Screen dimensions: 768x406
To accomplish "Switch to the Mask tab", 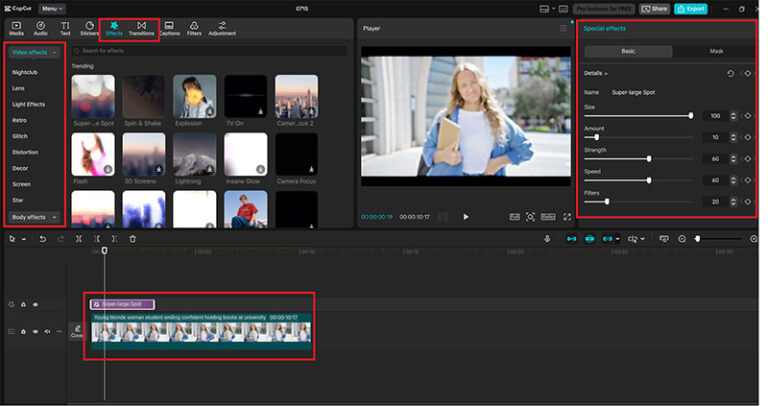I will coord(716,51).
